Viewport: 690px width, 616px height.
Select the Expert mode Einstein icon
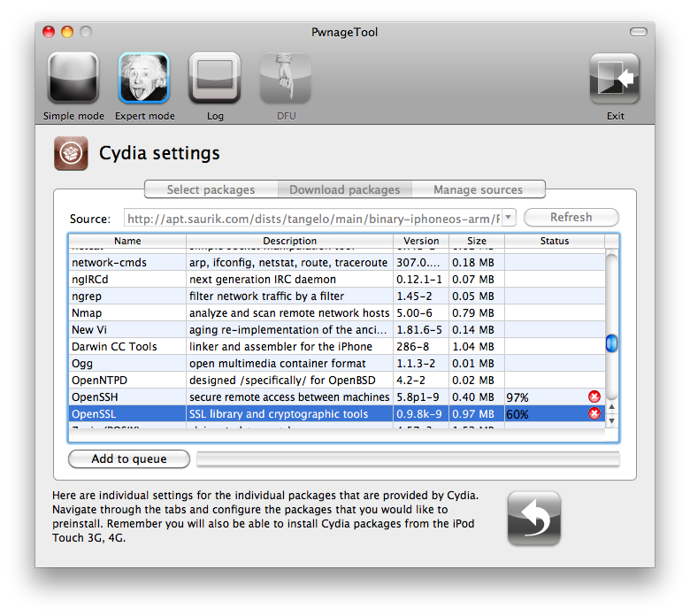[144, 78]
